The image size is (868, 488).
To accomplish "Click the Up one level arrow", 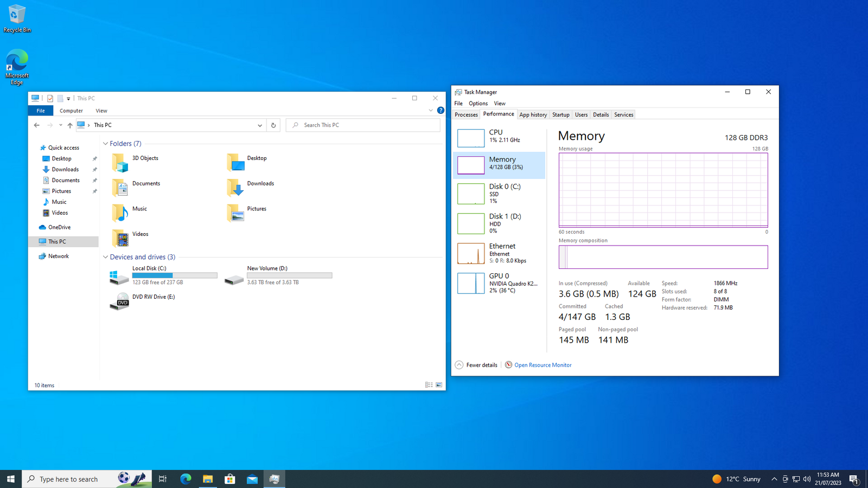I will (x=70, y=125).
